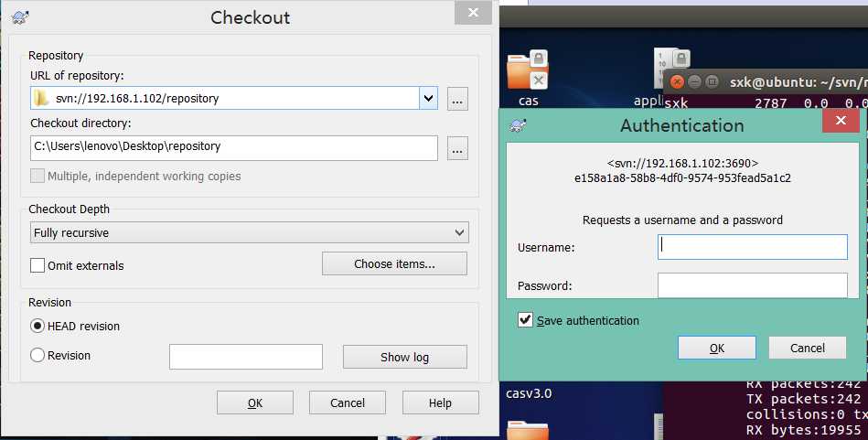868x440 pixels.
Task: Minimize the Ubuntu terminal window
Action: pyautogui.click(x=694, y=82)
